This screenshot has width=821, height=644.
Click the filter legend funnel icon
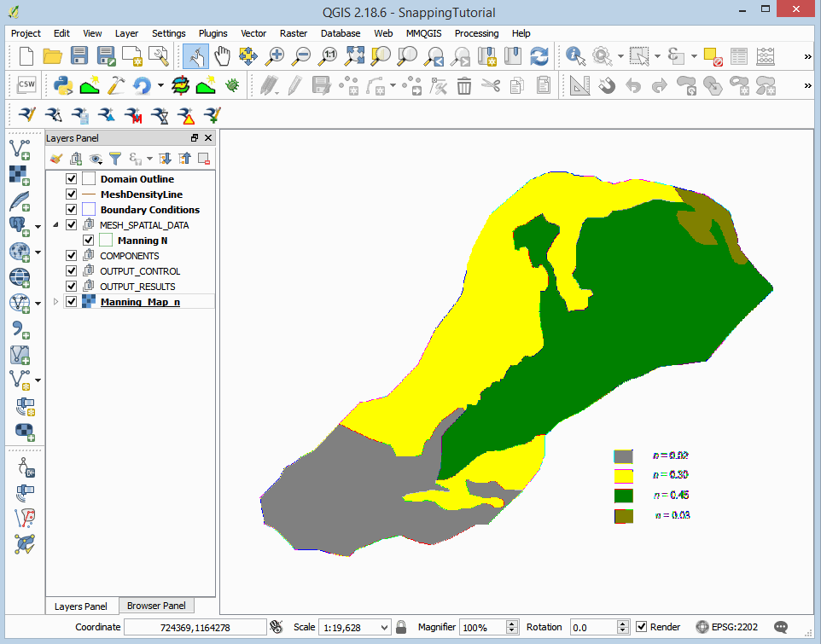pyautogui.click(x=115, y=159)
